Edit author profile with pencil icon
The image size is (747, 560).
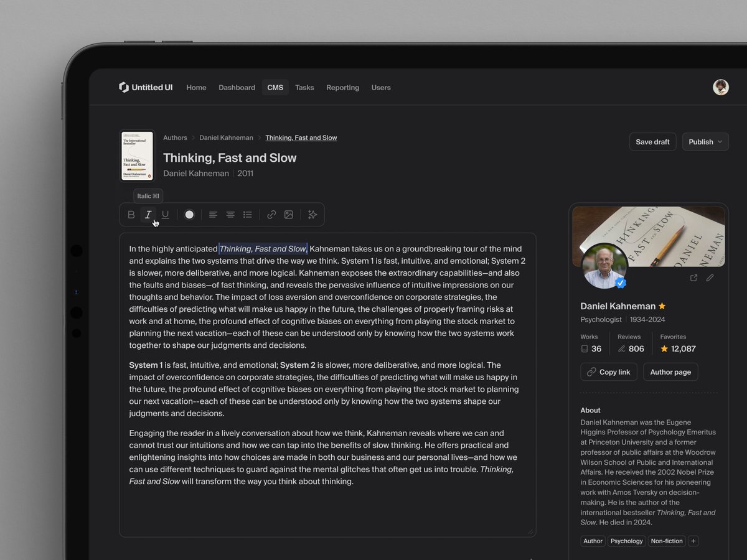click(710, 278)
